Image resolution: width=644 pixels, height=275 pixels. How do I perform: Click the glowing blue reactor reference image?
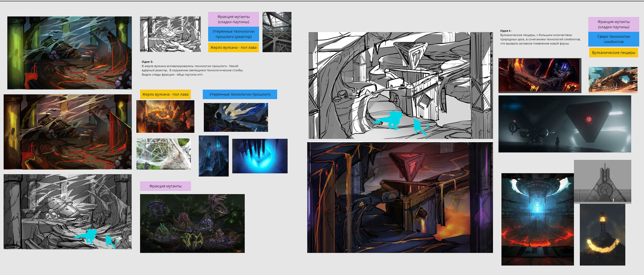tap(260, 156)
